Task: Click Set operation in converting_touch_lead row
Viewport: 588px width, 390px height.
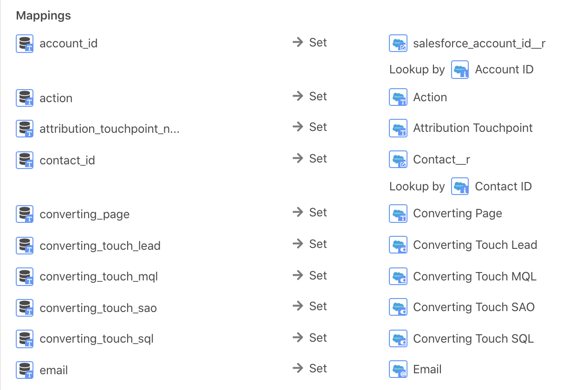Action: click(x=310, y=244)
